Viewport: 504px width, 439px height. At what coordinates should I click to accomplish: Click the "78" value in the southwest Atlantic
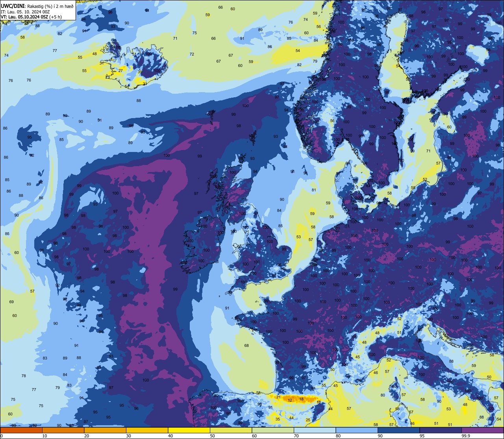click(24, 376)
